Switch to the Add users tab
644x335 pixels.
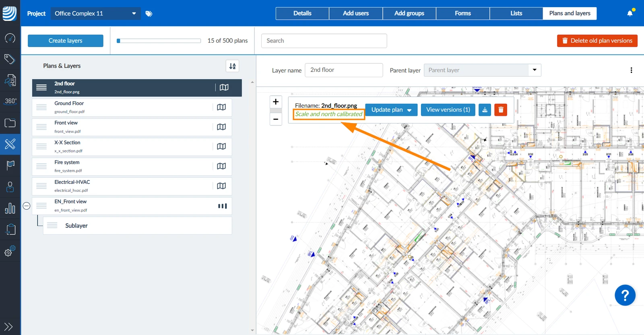point(356,13)
